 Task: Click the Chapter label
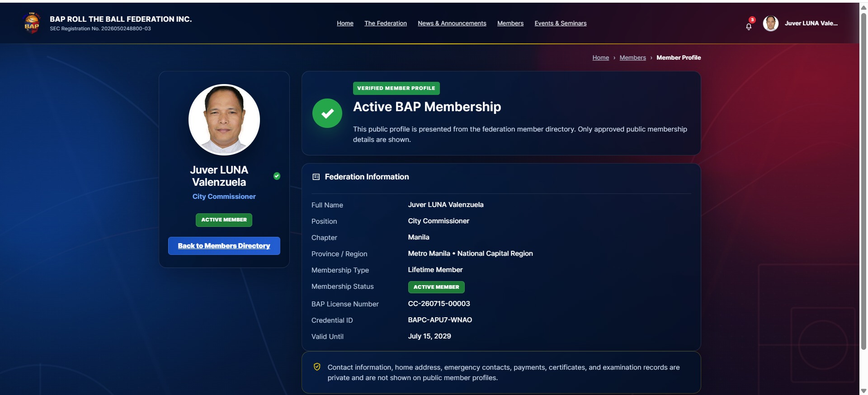point(324,238)
